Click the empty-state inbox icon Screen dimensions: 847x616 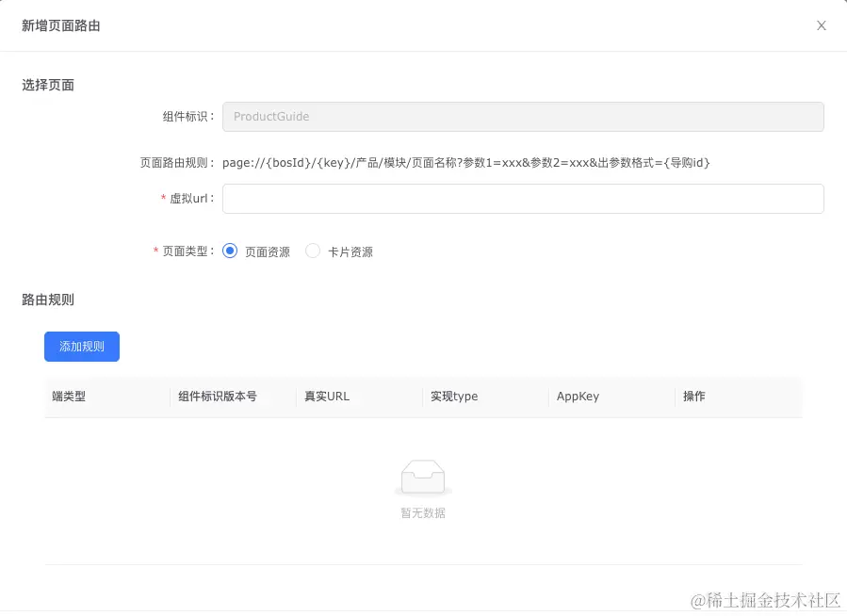423,476
